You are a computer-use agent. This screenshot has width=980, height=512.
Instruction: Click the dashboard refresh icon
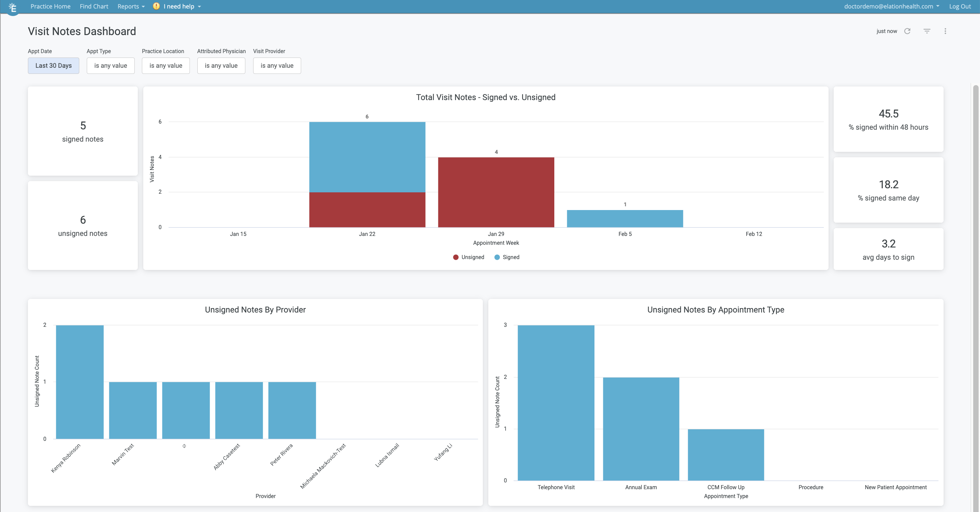pos(908,31)
